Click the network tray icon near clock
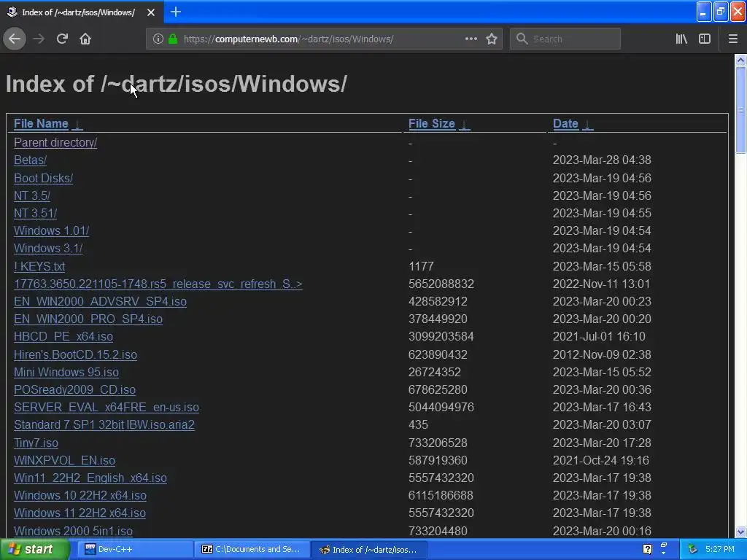This screenshot has width=747, height=560. (x=693, y=550)
